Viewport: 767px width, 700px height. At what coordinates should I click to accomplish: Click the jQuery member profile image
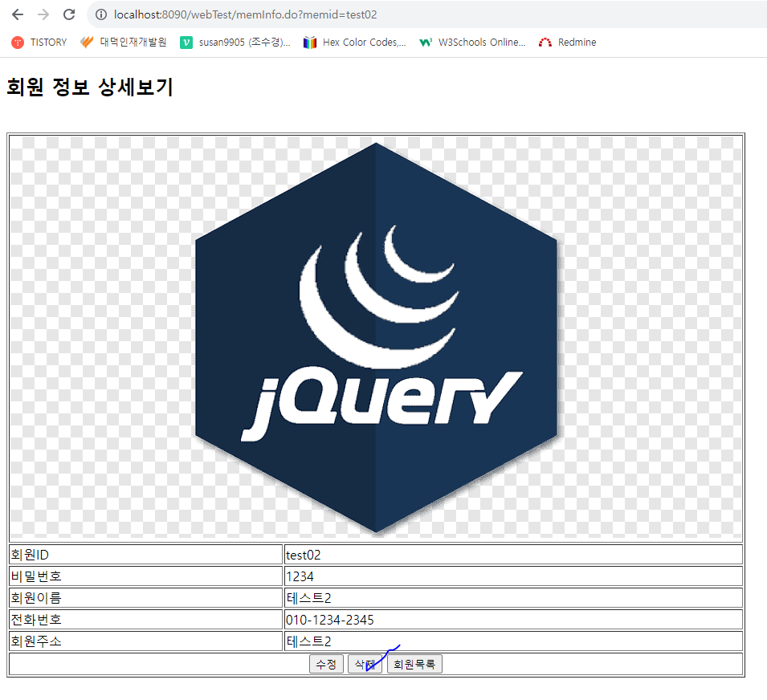(x=376, y=338)
